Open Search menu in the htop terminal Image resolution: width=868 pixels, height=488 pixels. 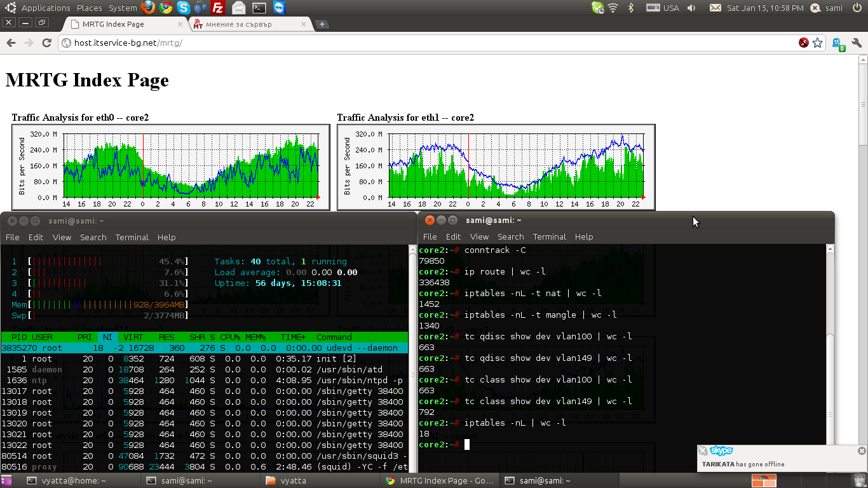[x=93, y=237]
